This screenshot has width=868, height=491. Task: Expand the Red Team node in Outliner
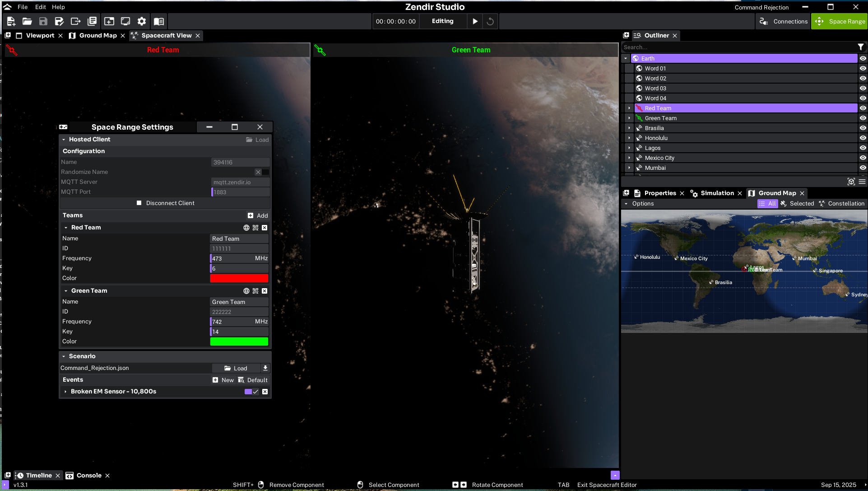tap(629, 108)
